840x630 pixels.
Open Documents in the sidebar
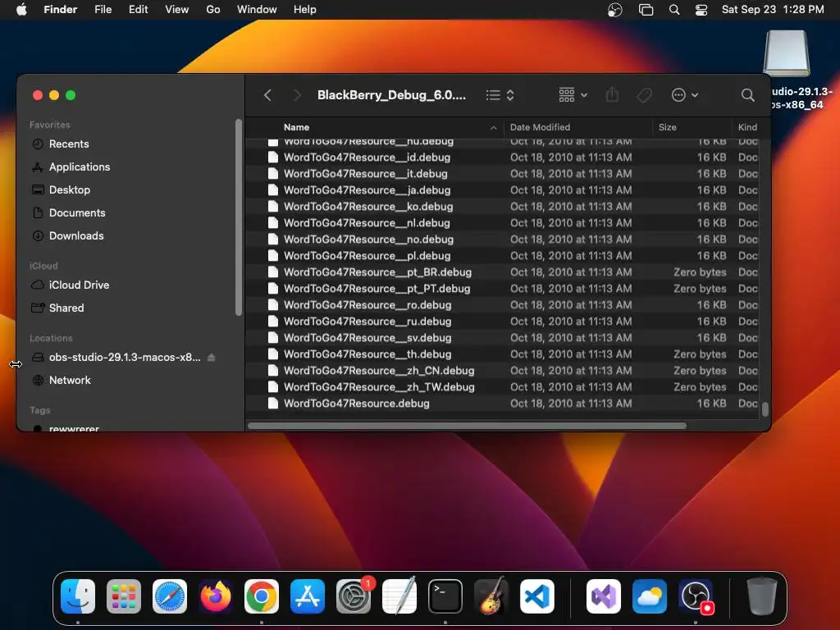[x=77, y=213]
